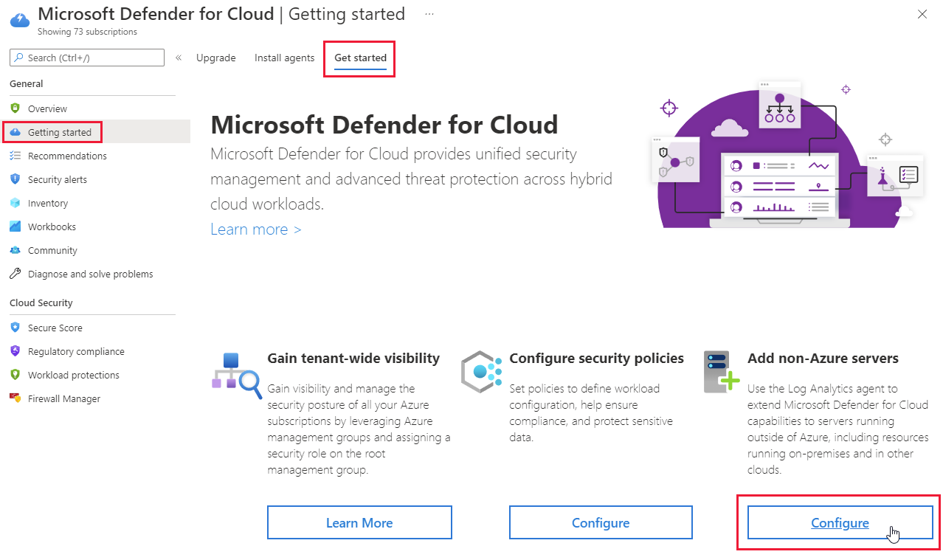943x560 pixels.
Task: Click Configure under Configure security policies
Action: (x=601, y=522)
